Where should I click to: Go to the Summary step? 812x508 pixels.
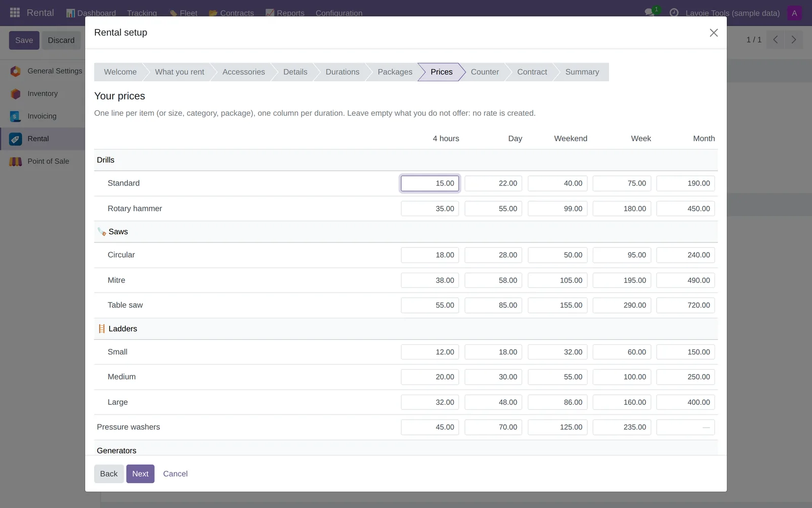(582, 72)
